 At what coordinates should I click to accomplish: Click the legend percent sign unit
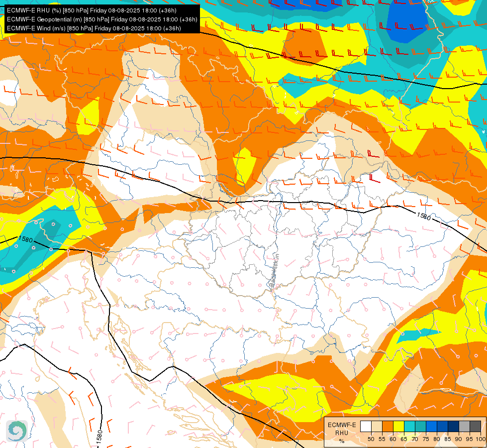click(342, 441)
